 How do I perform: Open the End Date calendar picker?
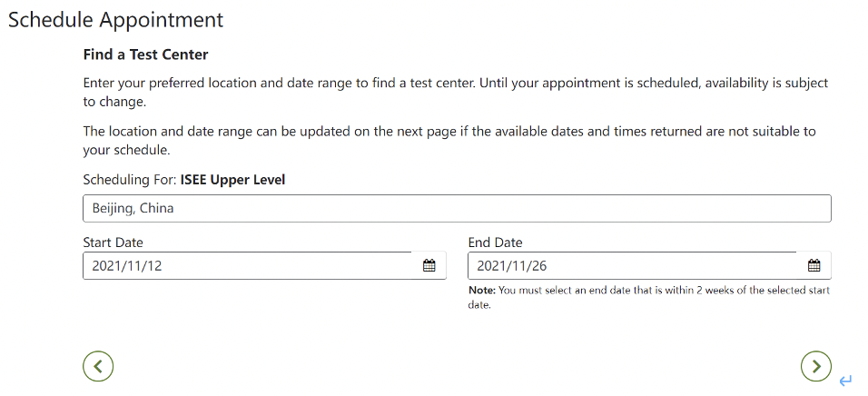[x=814, y=266]
